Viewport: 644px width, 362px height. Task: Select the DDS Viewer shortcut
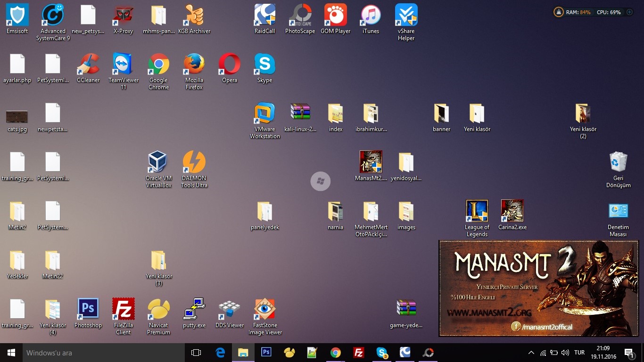tap(230, 313)
